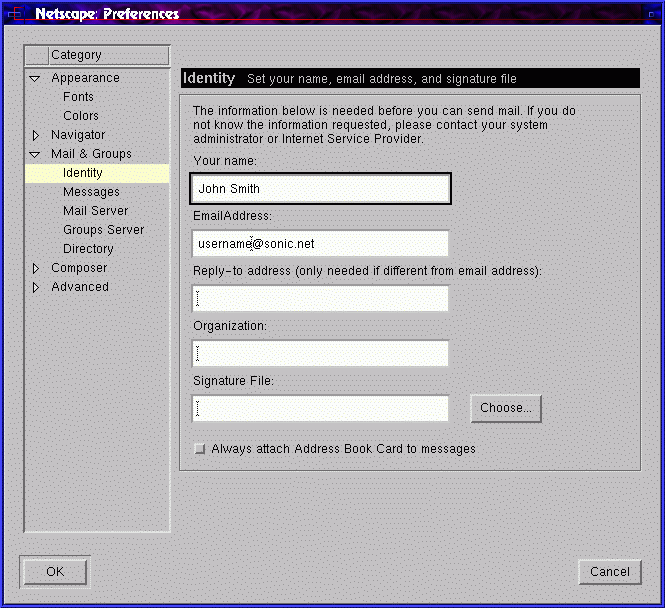Image resolution: width=665 pixels, height=608 pixels.
Task: Cancel the Preferences dialog
Action: click(x=610, y=572)
